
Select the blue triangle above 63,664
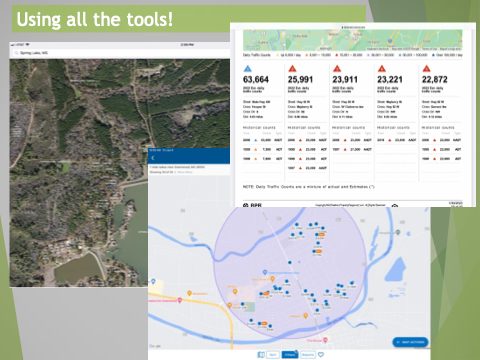(247, 69)
